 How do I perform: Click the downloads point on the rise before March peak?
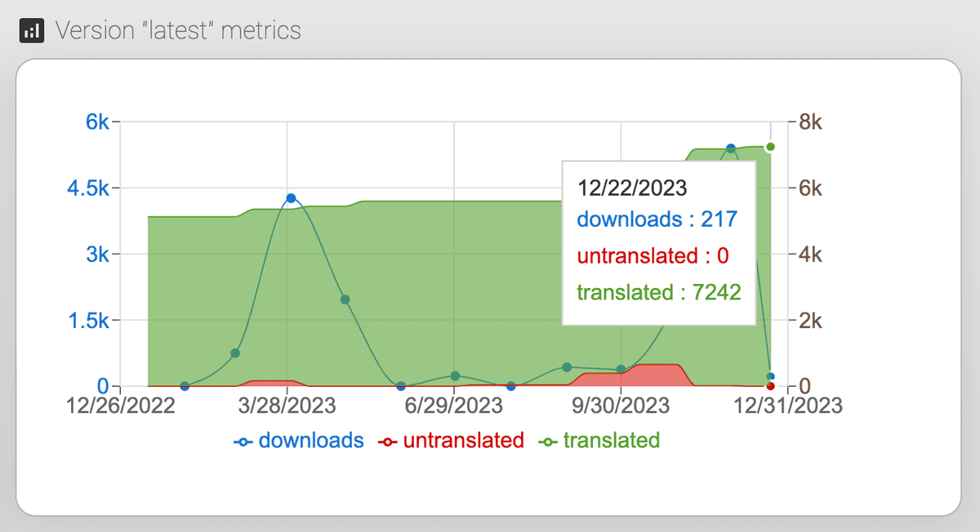click(x=235, y=353)
